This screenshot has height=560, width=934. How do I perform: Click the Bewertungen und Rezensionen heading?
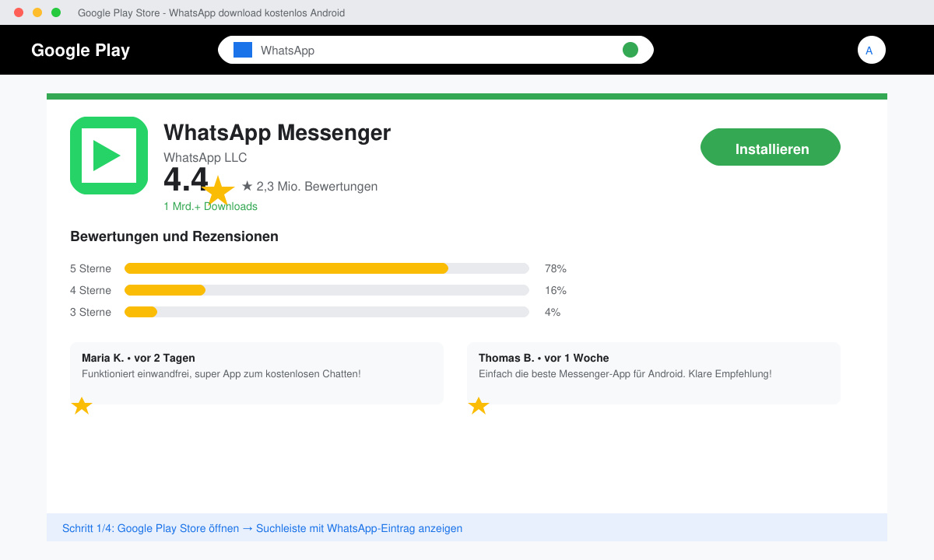click(174, 236)
